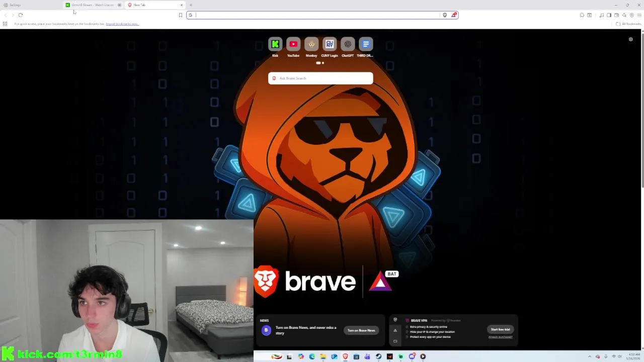This screenshot has height=362, width=644.
Task: Click Start free trial VPN button
Action: pyautogui.click(x=501, y=329)
